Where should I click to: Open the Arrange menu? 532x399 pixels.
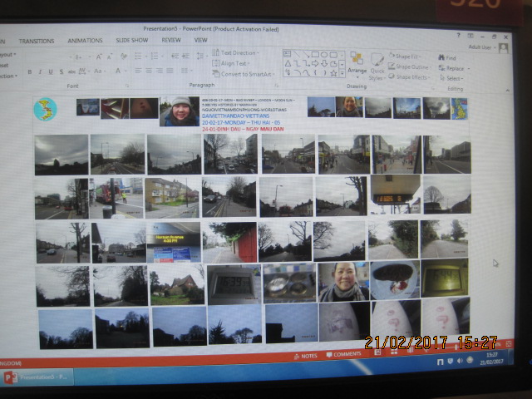(357, 64)
